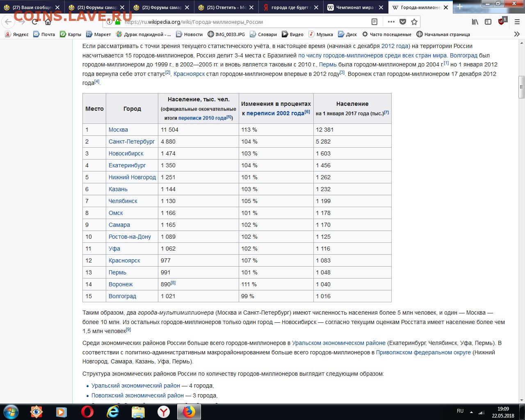Launch Yandex Browser from the taskbar
525x420 pixels.
[164, 411]
